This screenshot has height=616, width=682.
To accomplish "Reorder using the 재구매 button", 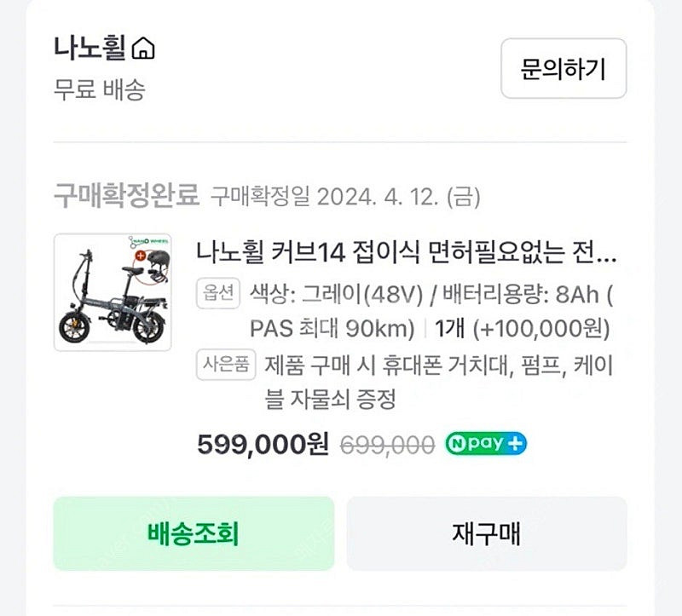I will (x=486, y=533).
